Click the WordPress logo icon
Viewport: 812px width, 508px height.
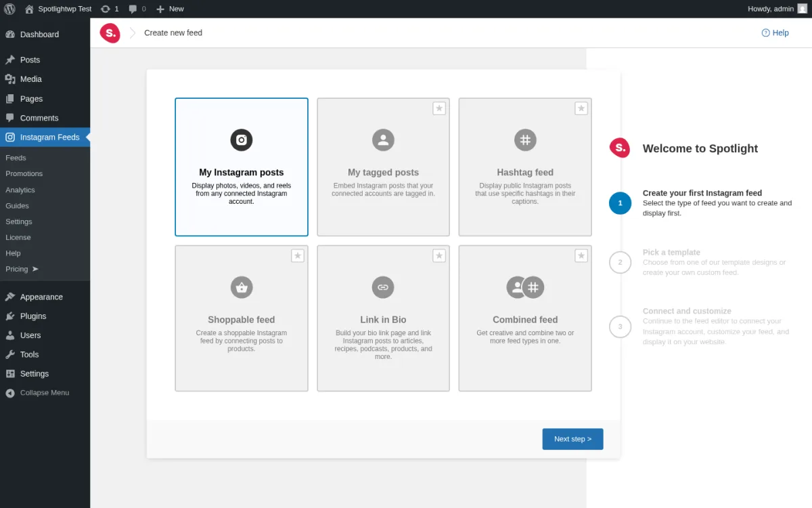[x=9, y=9]
